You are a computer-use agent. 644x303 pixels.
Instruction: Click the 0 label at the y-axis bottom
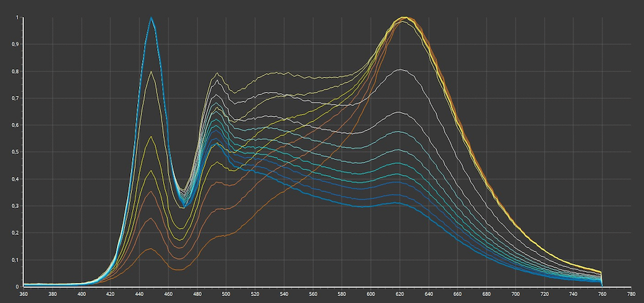(x=16, y=287)
